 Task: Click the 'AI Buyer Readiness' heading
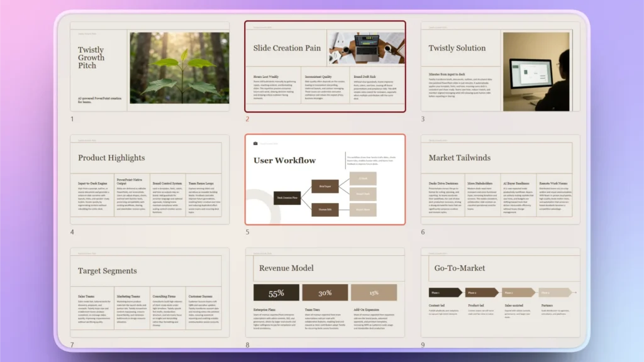pos(516,184)
